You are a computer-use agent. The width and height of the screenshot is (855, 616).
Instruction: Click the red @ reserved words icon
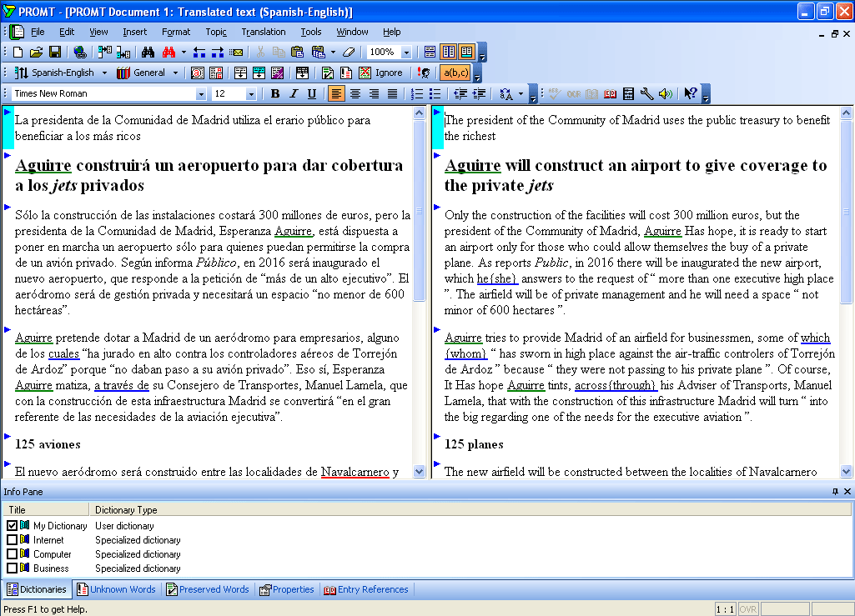click(x=198, y=73)
